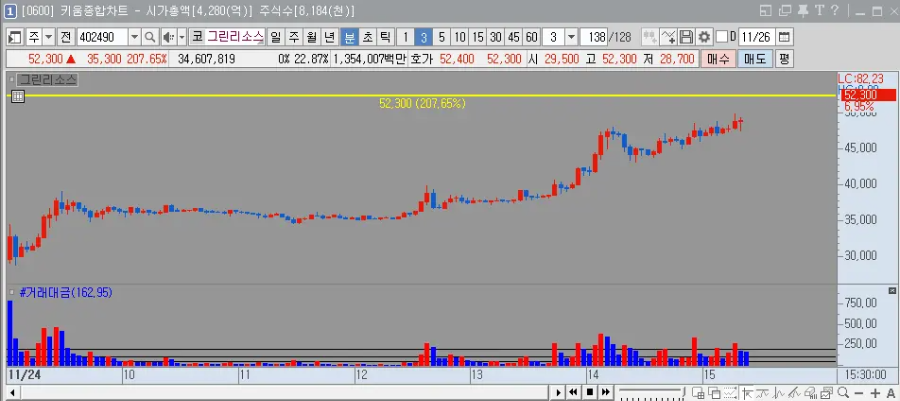900x401 pixels.
Task: Switch chart to yearly 년 period
Action: tap(329, 37)
